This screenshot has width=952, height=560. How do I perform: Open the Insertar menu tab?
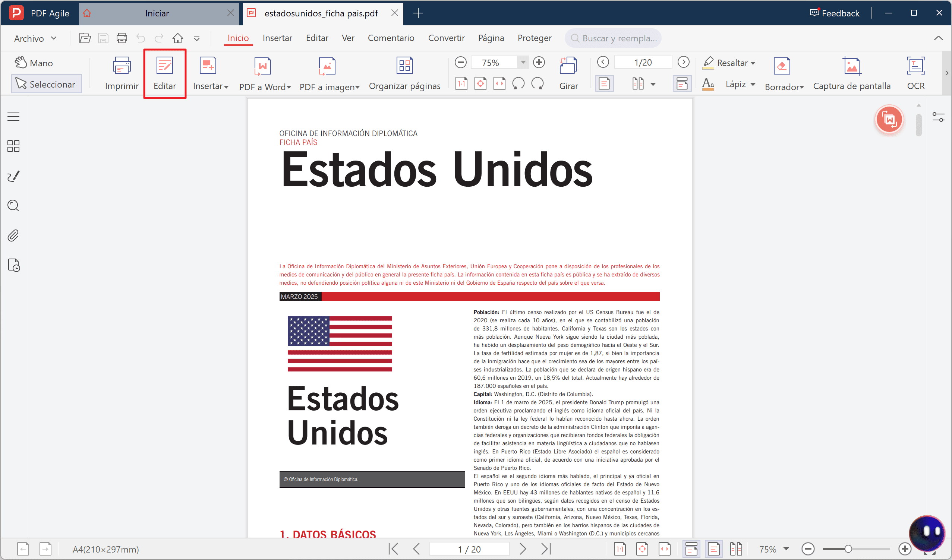pyautogui.click(x=277, y=38)
